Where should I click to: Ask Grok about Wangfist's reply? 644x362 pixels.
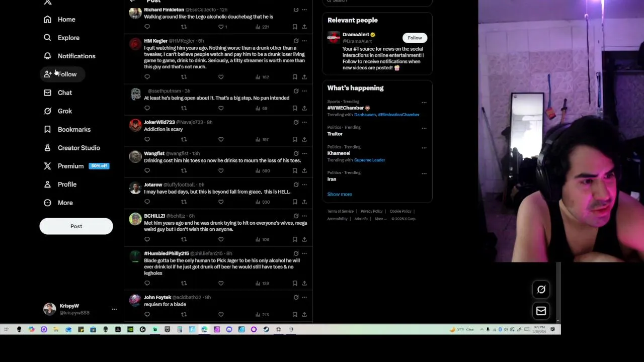(x=296, y=153)
